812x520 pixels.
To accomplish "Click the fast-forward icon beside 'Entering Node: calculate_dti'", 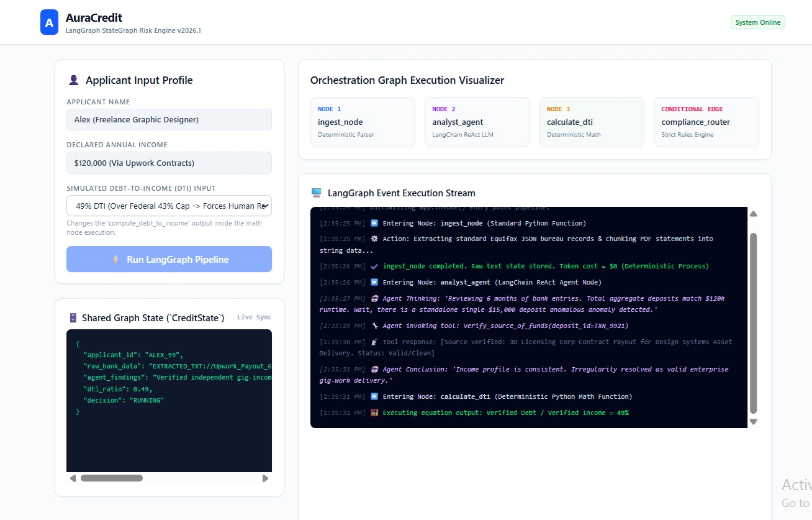I will pos(374,396).
